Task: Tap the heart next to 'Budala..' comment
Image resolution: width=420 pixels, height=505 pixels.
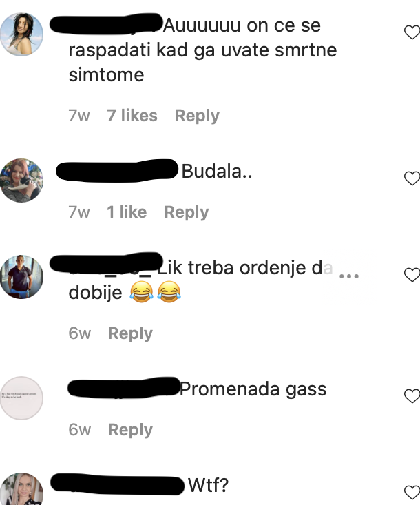Action: [x=412, y=178]
